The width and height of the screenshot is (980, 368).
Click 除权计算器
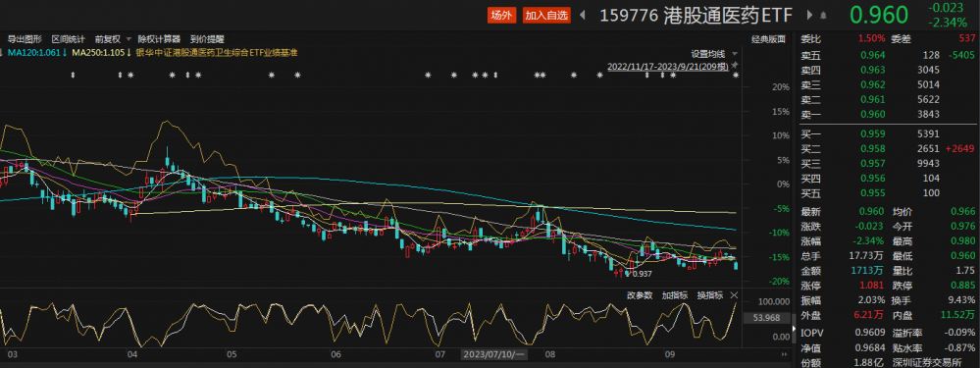[x=159, y=38]
